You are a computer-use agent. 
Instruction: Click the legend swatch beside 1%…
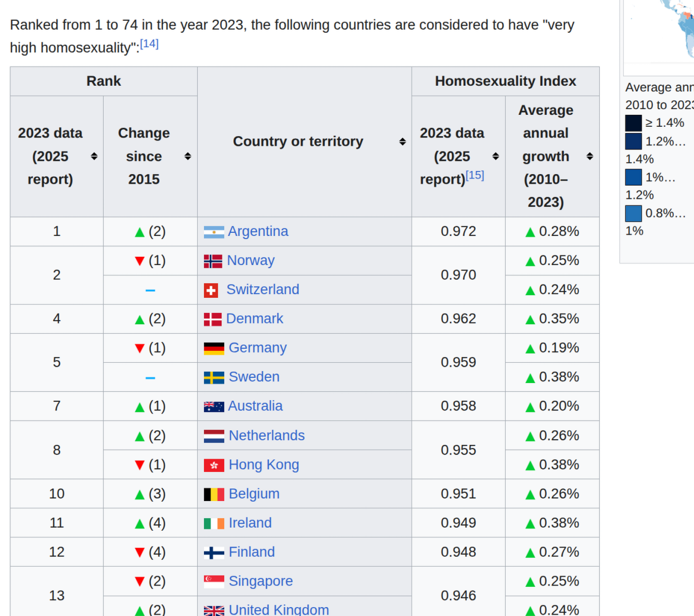click(x=633, y=177)
